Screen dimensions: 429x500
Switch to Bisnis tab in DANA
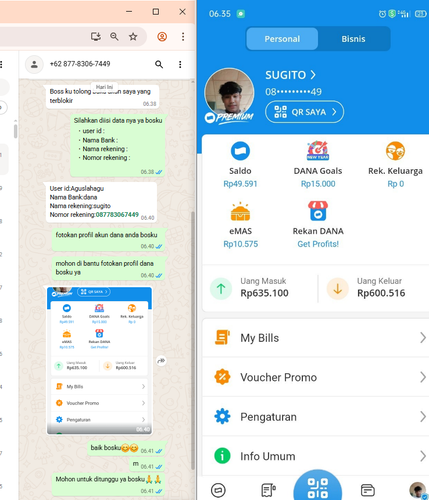point(353,39)
